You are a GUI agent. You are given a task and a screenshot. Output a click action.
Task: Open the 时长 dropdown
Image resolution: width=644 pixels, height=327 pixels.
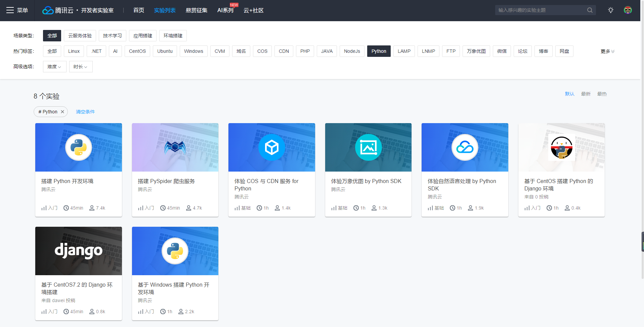tap(81, 67)
